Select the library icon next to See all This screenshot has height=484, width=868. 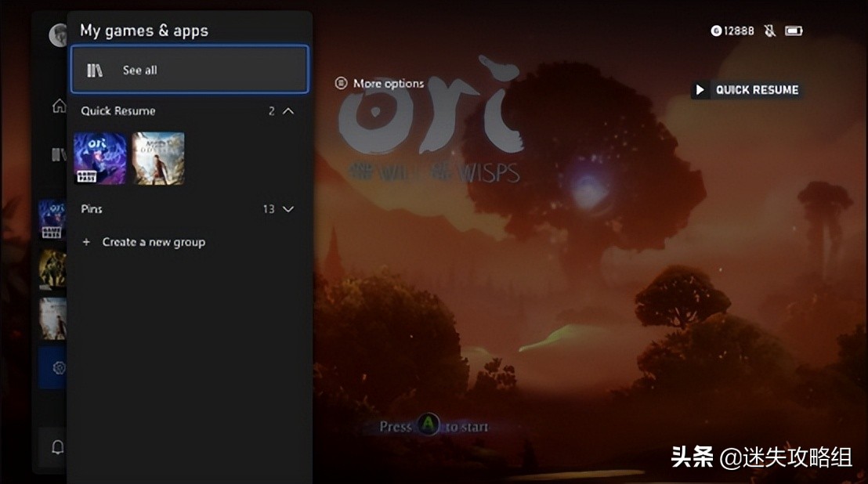tap(94, 69)
